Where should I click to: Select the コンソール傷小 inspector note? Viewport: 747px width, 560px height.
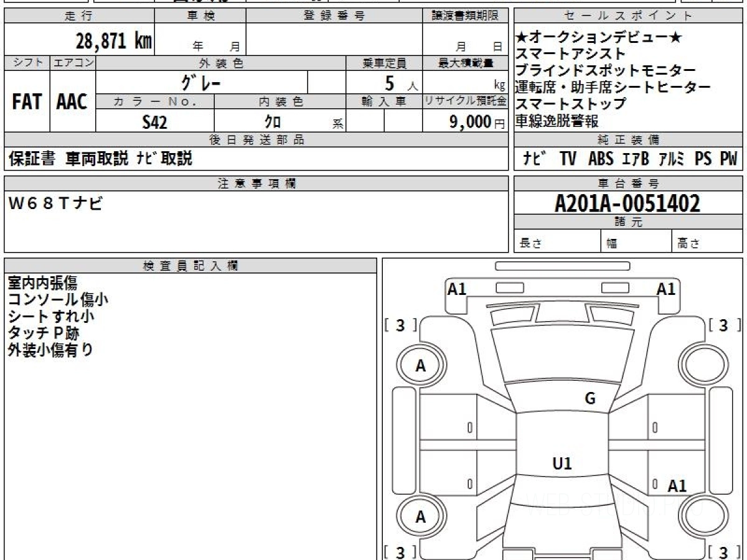58,300
